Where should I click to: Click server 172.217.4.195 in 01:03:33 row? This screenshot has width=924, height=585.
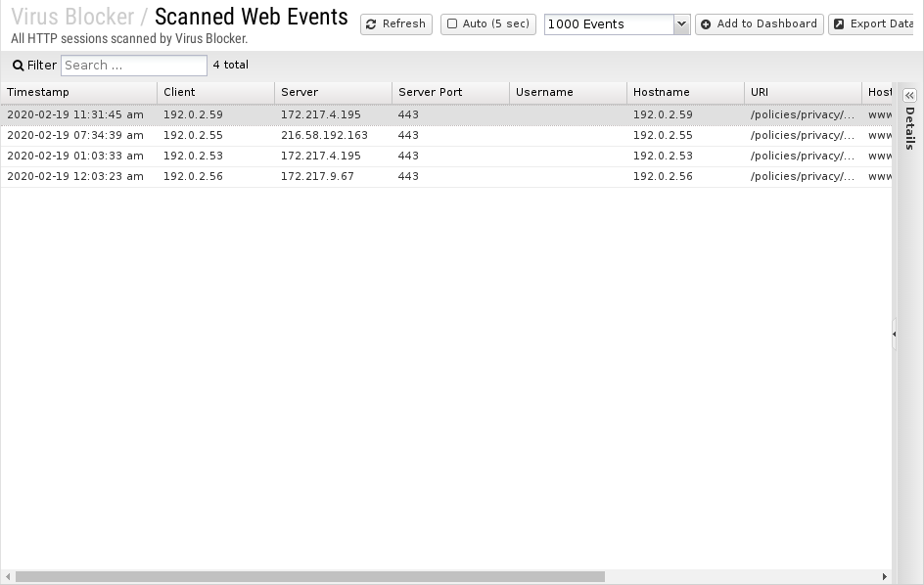click(321, 157)
